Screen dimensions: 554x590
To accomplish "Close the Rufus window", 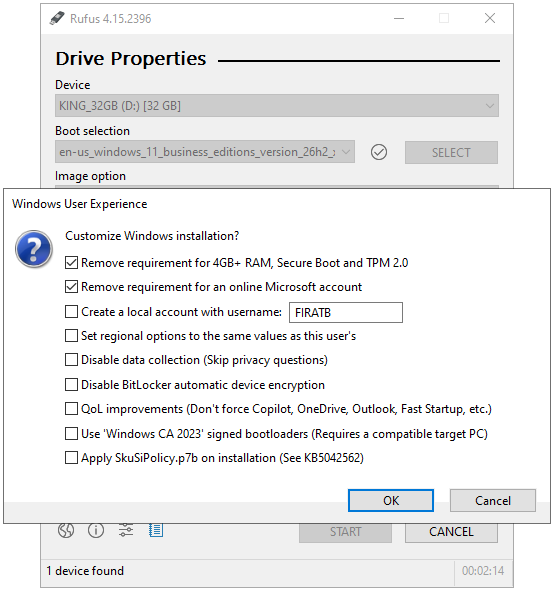I will [490, 18].
